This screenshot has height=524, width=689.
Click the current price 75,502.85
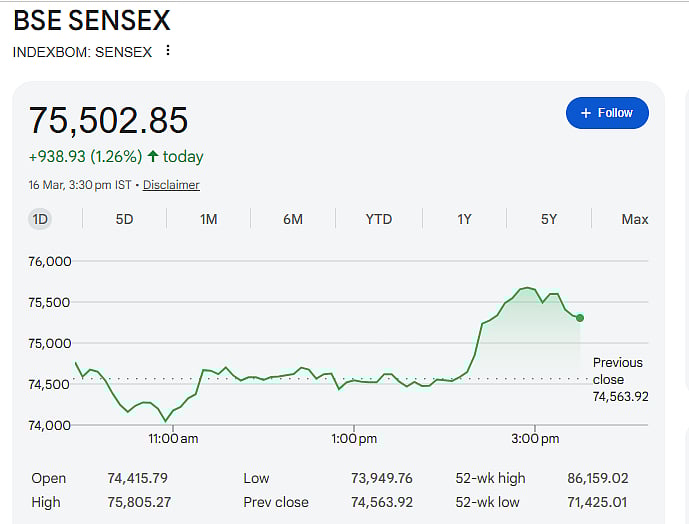(x=108, y=120)
